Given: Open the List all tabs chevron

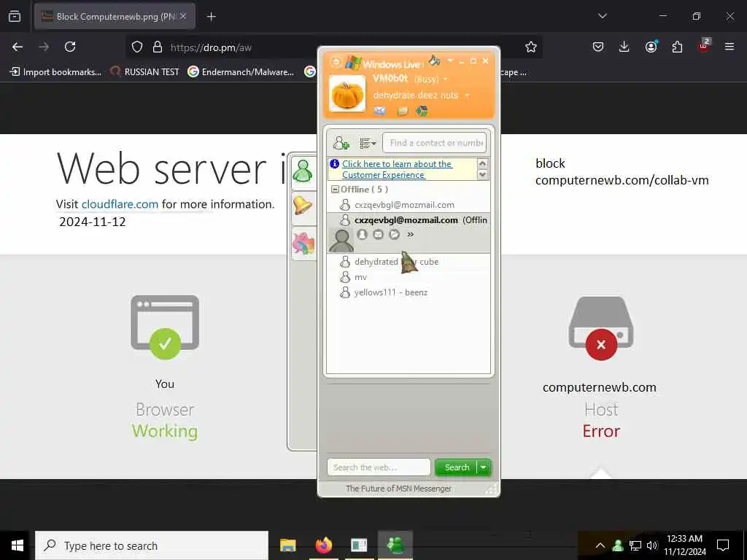Looking at the screenshot, I should [602, 16].
